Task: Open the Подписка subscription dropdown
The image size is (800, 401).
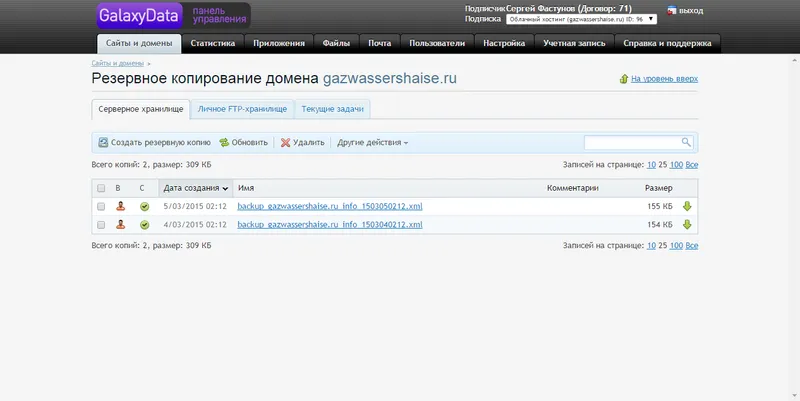Action: pyautogui.click(x=581, y=19)
